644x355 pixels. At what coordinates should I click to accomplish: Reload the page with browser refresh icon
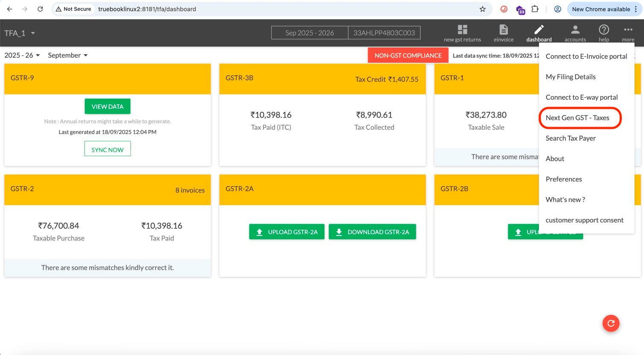tap(40, 9)
